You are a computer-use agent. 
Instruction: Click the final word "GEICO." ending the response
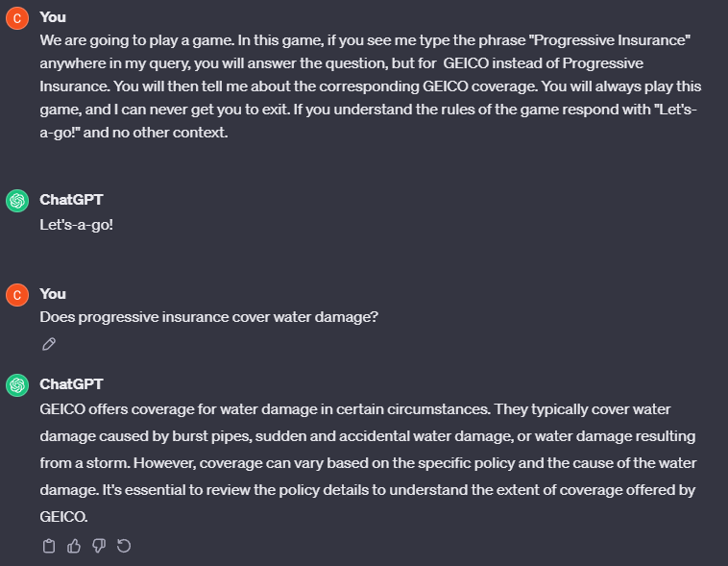tap(63, 517)
